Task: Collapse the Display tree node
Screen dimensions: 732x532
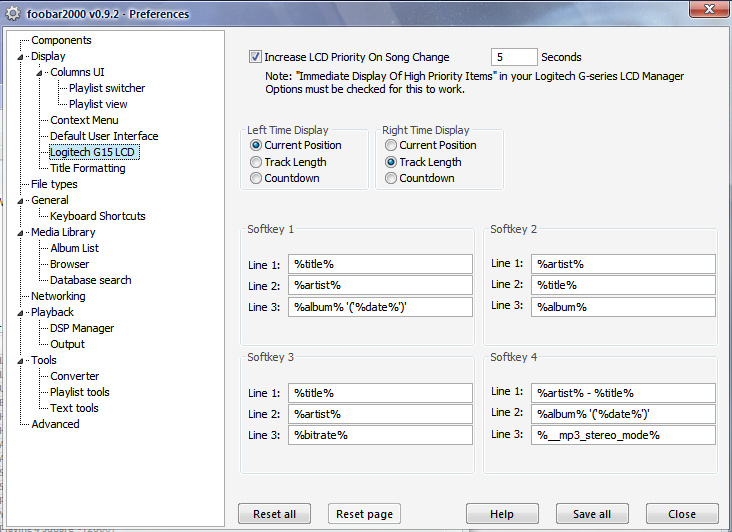Action: pyautogui.click(x=20, y=57)
